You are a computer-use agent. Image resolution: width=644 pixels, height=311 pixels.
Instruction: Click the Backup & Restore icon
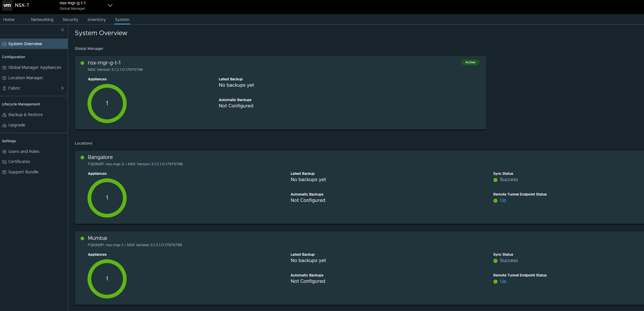tap(4, 115)
